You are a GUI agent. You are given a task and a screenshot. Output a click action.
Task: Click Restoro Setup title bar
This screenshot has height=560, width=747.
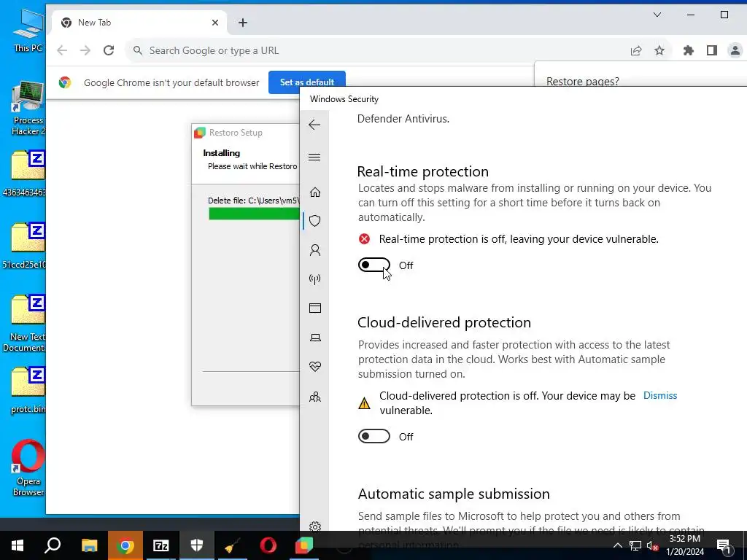pos(246,133)
